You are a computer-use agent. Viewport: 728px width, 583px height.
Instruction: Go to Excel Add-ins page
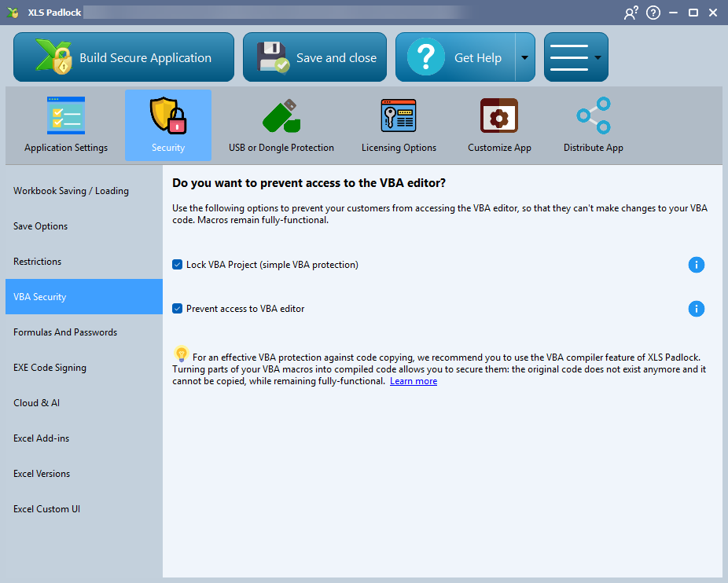click(84, 438)
